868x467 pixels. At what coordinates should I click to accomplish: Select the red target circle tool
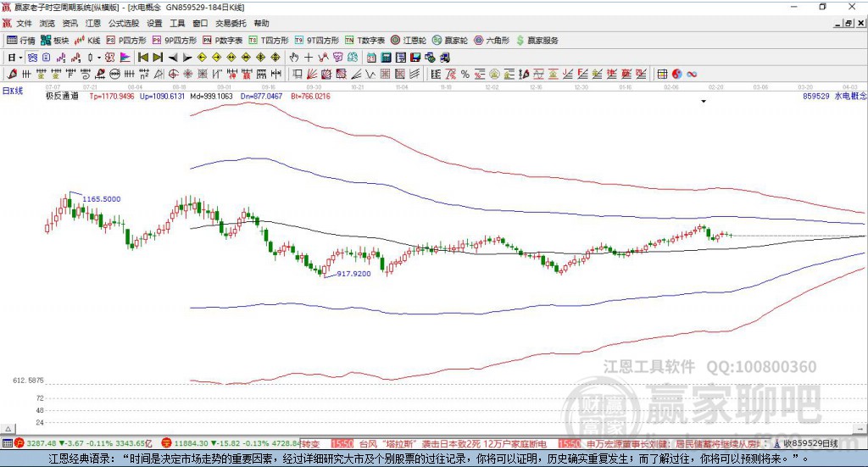point(173,74)
